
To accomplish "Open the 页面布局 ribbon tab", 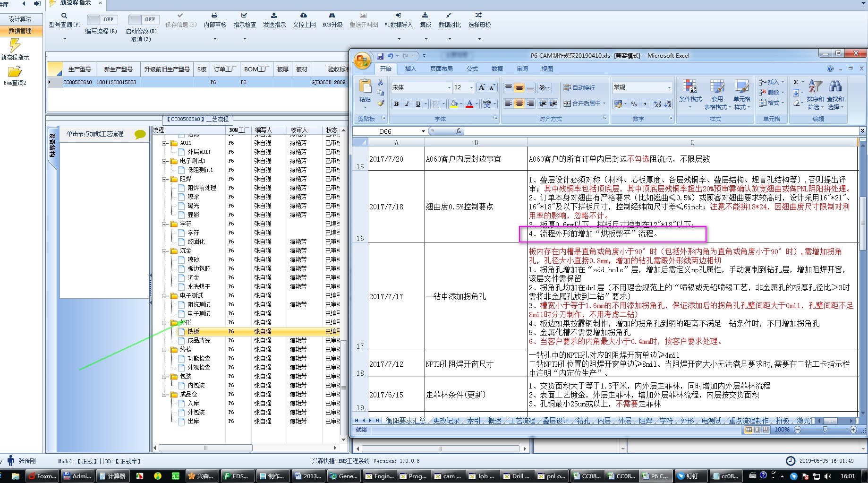I will 441,69.
